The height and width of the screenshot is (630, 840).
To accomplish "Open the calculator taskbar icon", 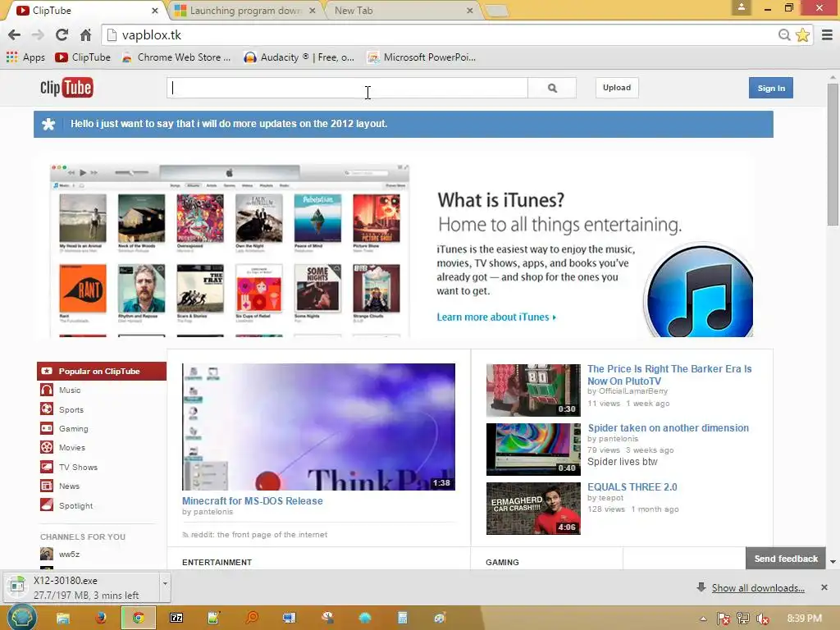I will (402, 618).
